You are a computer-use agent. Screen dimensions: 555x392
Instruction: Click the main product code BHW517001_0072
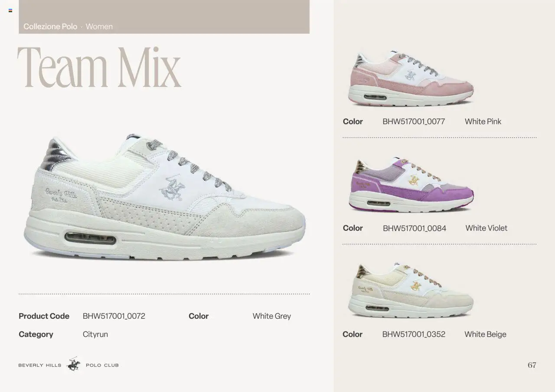(114, 316)
